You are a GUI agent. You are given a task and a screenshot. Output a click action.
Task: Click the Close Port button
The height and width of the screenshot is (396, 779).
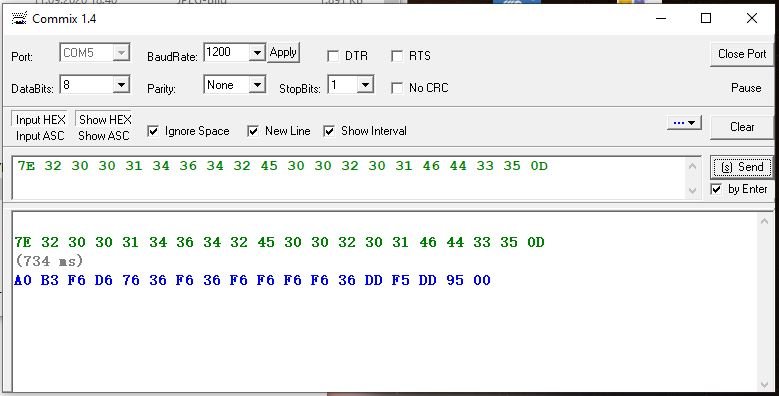[x=742, y=54]
